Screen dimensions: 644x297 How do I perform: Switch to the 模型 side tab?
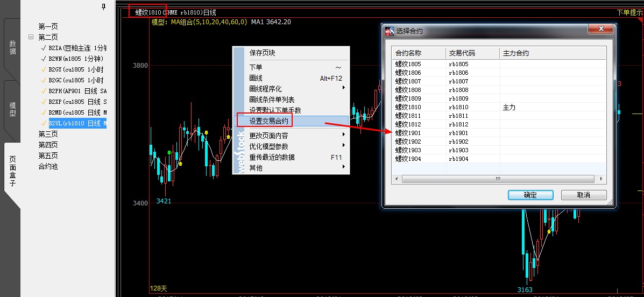(12, 110)
